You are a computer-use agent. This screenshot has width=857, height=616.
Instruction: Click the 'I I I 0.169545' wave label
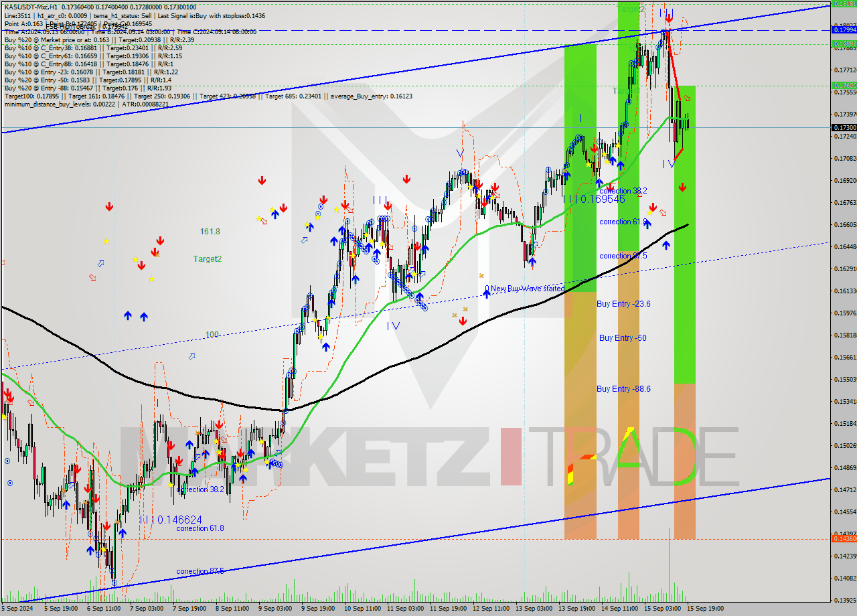tap(594, 199)
